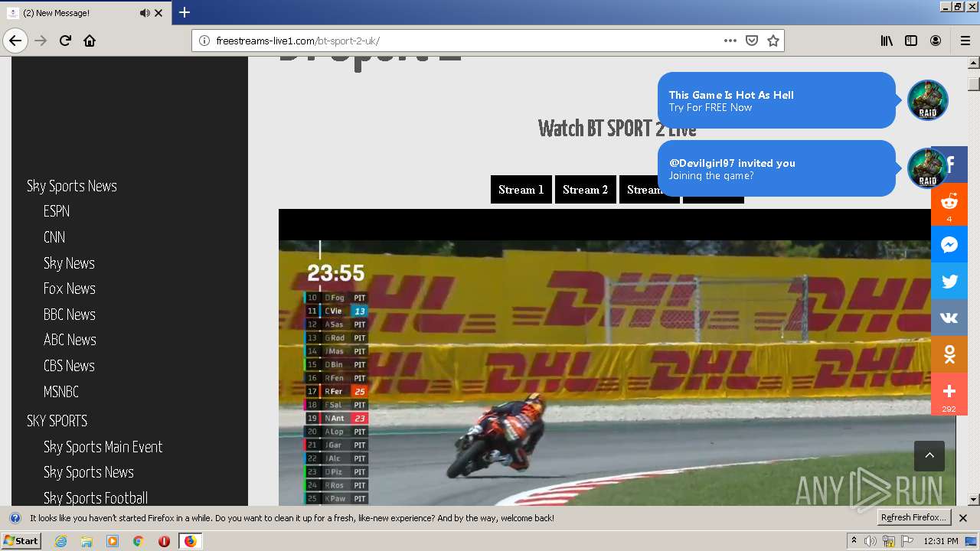Save page to Pocket
The width and height of the screenshot is (980, 551).
[x=752, y=41]
